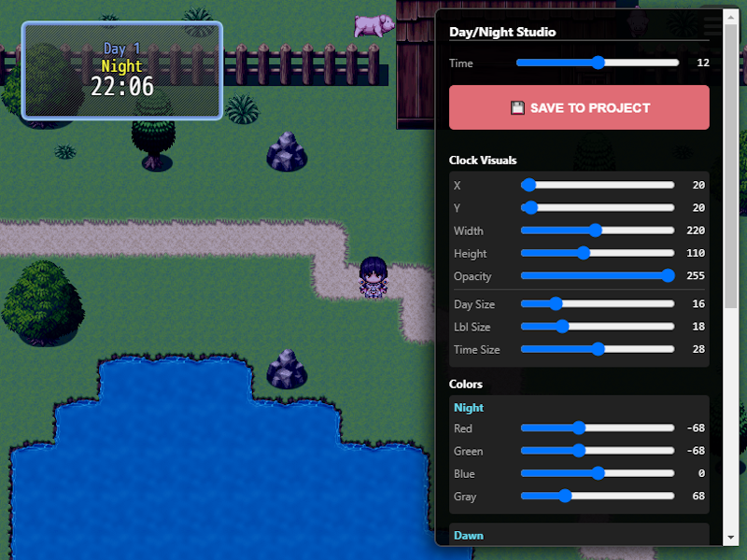Click the Day Size value 16
747x560 pixels.
click(698, 304)
